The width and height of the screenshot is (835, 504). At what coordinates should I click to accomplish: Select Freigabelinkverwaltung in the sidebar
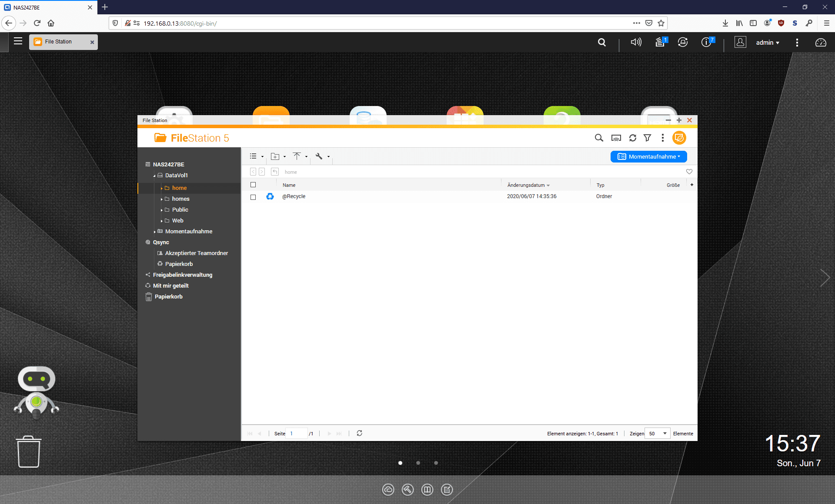pyautogui.click(x=183, y=275)
